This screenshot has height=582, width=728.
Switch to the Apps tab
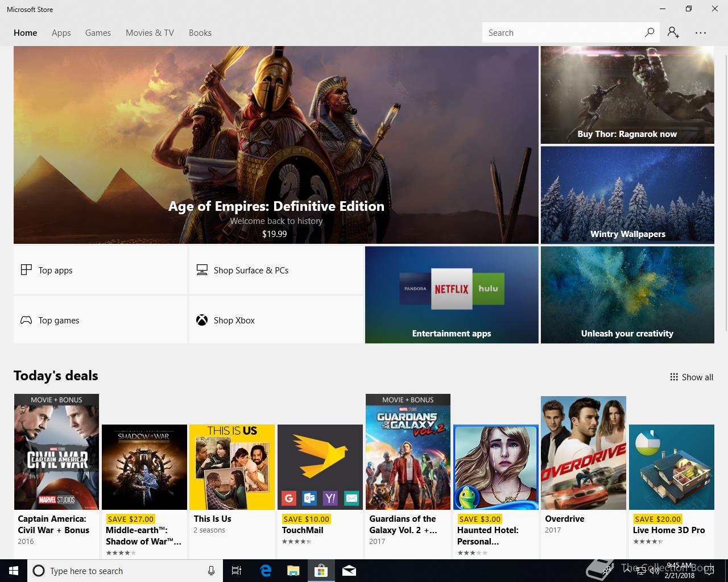tap(61, 33)
